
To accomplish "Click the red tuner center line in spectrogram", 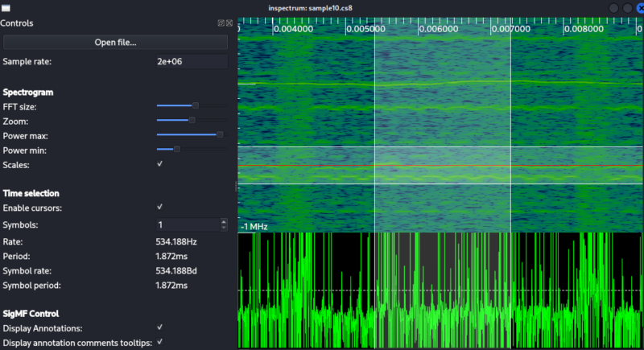I will [x=440, y=166].
